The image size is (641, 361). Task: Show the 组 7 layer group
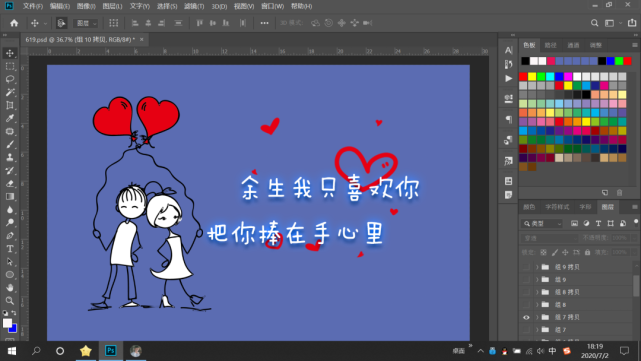(x=526, y=330)
